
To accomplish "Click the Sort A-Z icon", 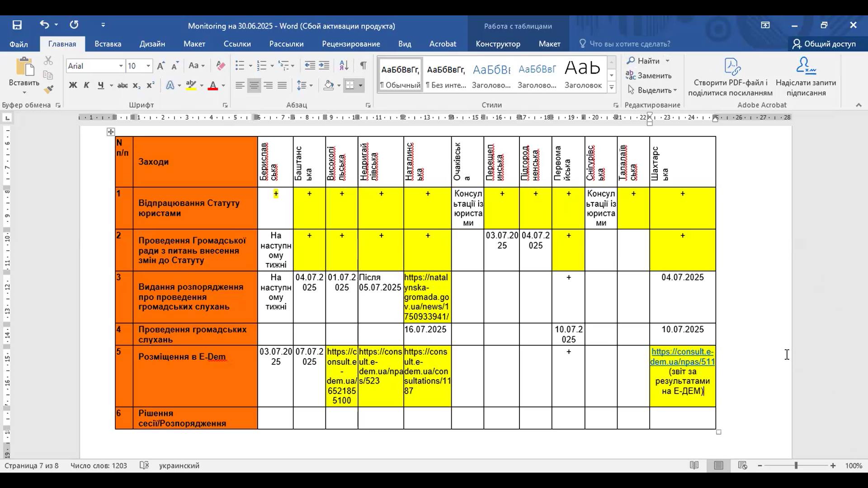I will pyautogui.click(x=344, y=66).
